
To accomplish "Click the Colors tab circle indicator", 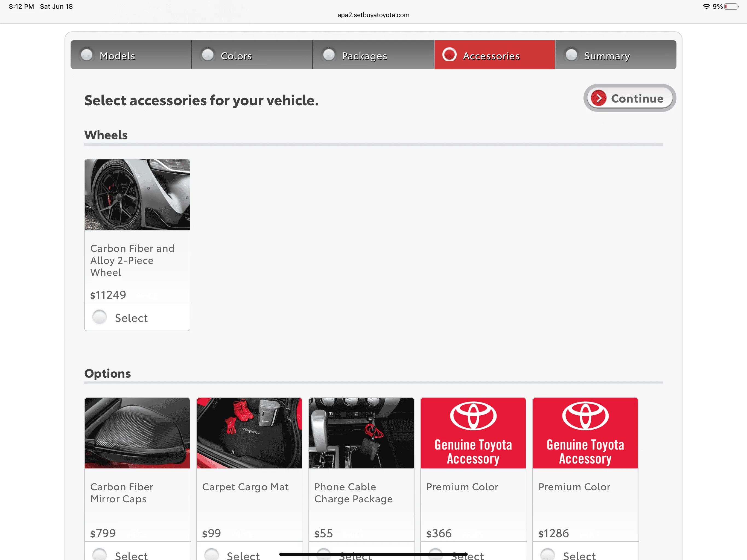I will [208, 54].
